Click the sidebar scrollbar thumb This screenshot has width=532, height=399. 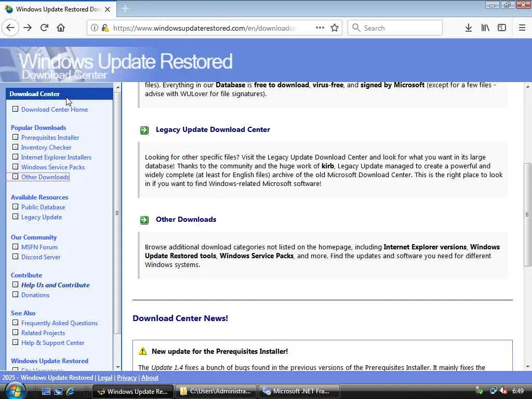[x=118, y=212]
